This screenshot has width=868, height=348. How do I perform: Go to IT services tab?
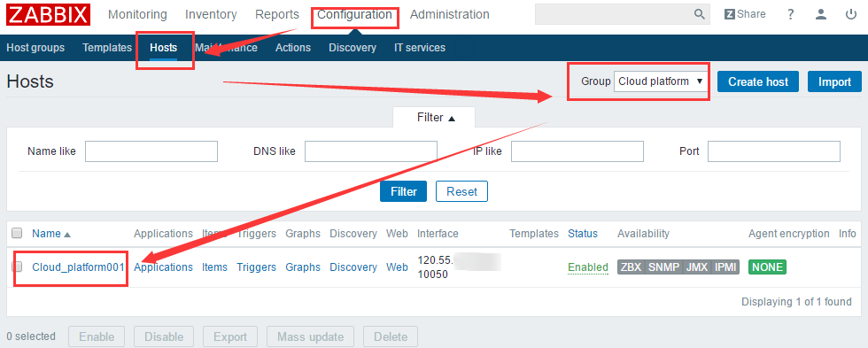click(x=420, y=48)
